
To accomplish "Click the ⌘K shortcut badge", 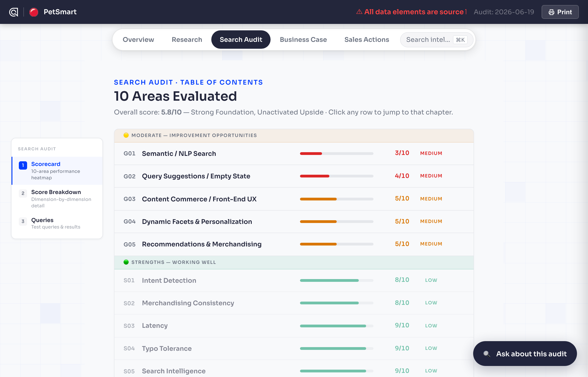I will [x=460, y=40].
